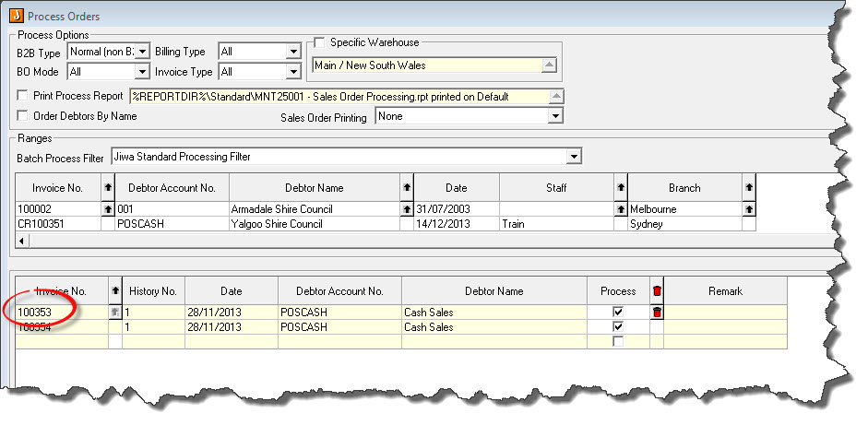Click Remark column header
Screen dimensions: 868x425
(x=725, y=290)
